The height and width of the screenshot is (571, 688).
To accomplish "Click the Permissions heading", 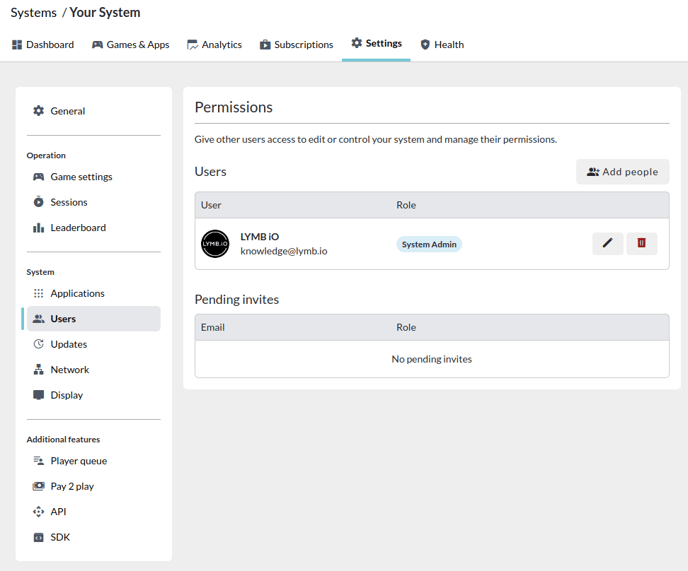I will (233, 108).
